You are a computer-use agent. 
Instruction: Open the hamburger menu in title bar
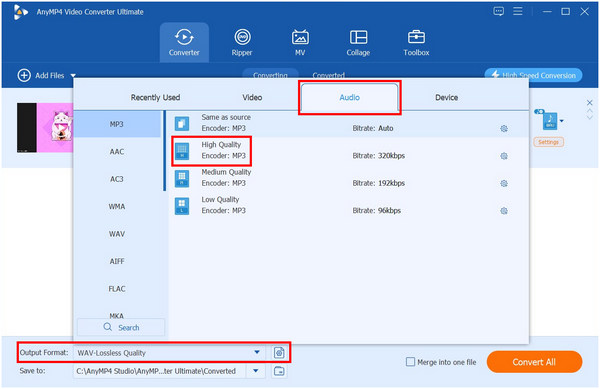pos(518,11)
